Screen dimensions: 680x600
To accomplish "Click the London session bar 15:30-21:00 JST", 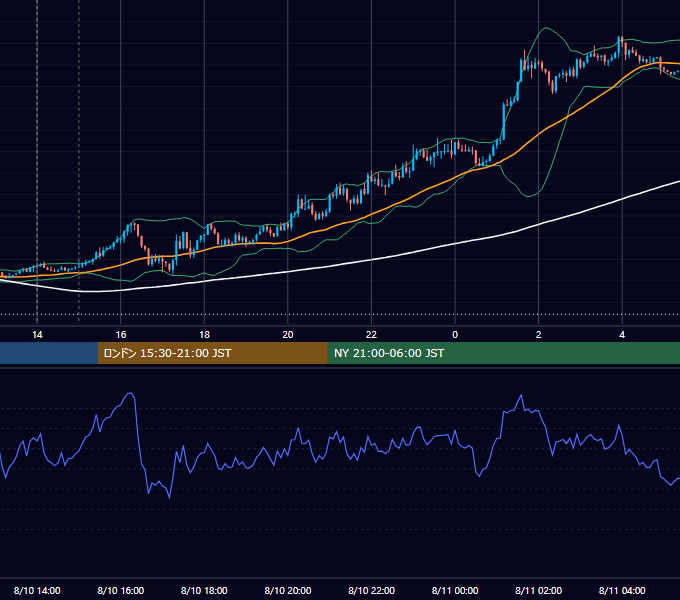I will (212, 353).
